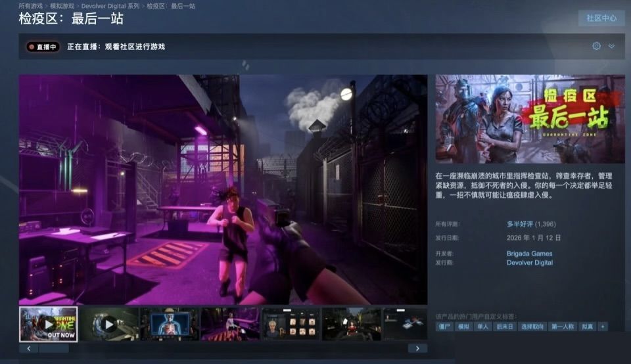Click the game description paragraph
Image resolution: width=631 pixels, height=364 pixels.
(524, 185)
